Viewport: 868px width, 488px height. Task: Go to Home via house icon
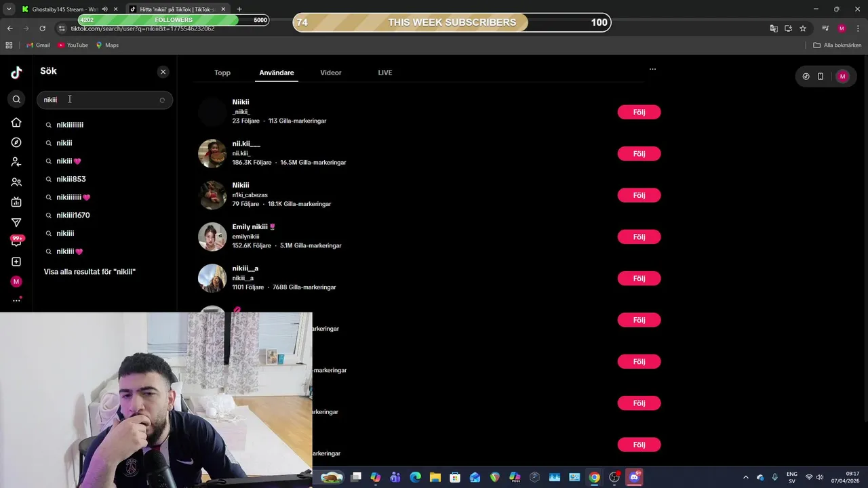coord(16,123)
